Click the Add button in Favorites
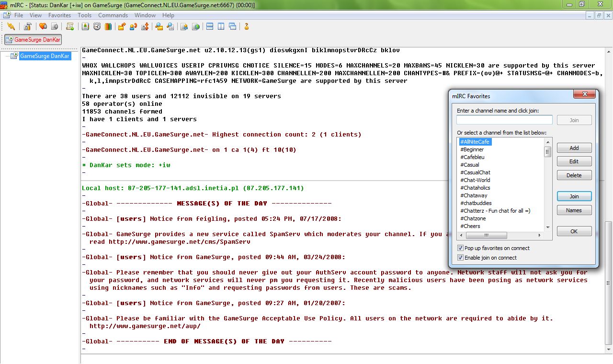The height and width of the screenshot is (364, 613). pyautogui.click(x=574, y=148)
